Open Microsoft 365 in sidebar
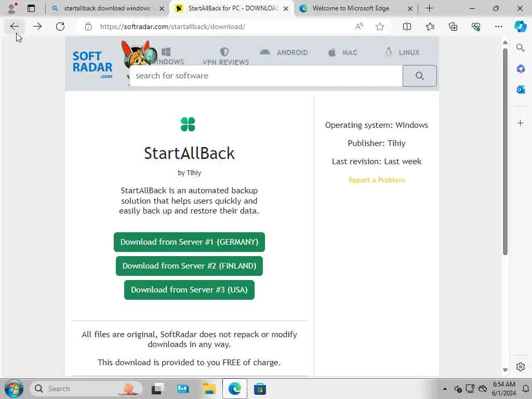Image resolution: width=532 pixels, height=399 pixels. (520, 69)
